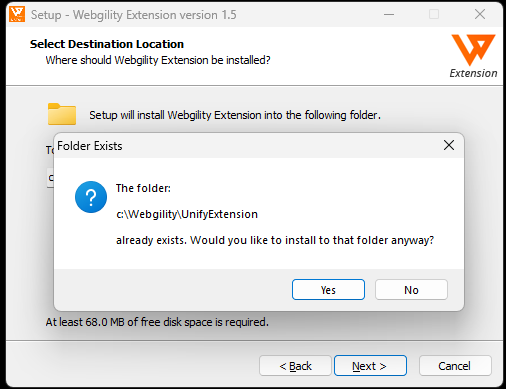Click the Select Destination Location heading
The height and width of the screenshot is (389, 506).
pyautogui.click(x=107, y=44)
